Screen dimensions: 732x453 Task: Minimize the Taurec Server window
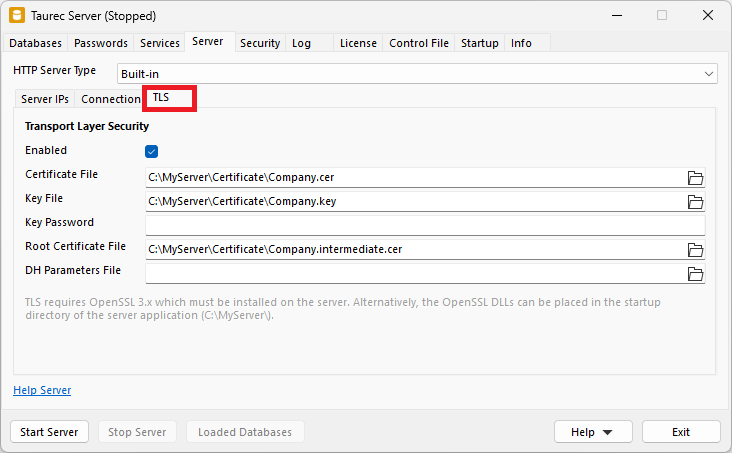point(617,15)
